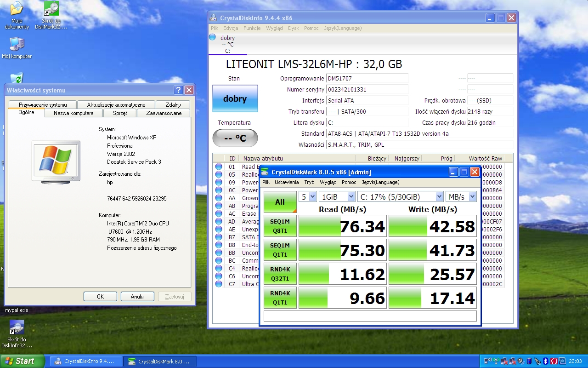
Task: Click the -- °C temperature button
Action: pos(235,138)
